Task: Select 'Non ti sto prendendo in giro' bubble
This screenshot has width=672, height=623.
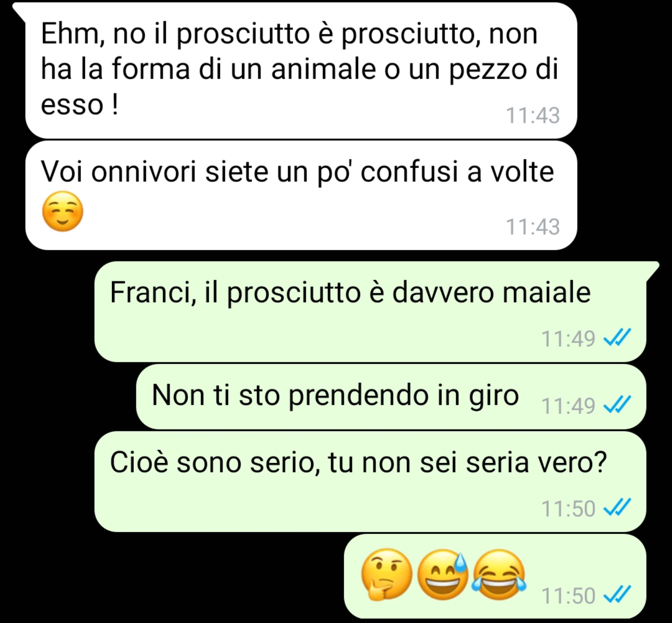Action: point(391,396)
